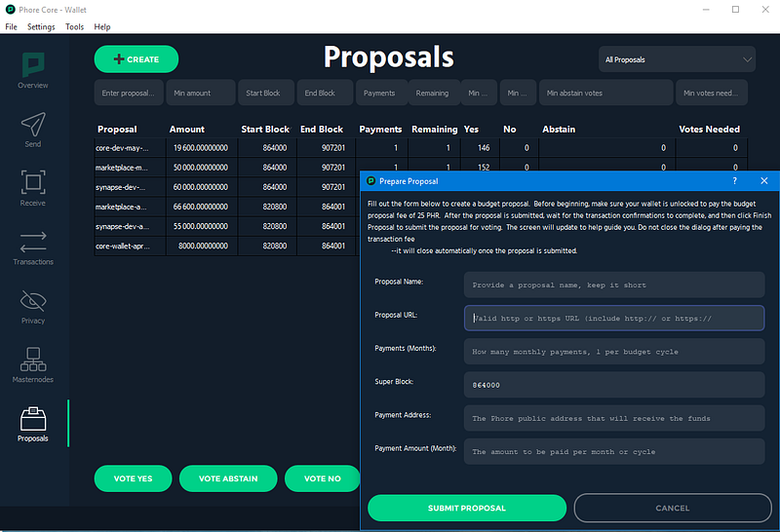Focus the Proposal URL field
Screen dimensions: 780x532
[x=614, y=319]
